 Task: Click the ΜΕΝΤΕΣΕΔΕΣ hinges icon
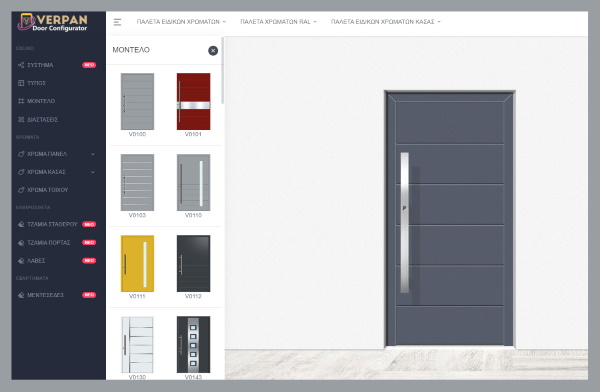(21, 295)
